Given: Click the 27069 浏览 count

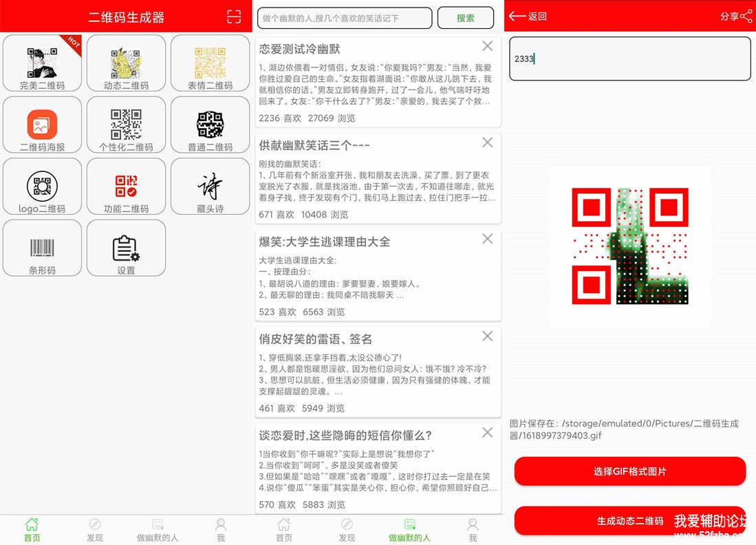Looking at the screenshot, I should 332,118.
